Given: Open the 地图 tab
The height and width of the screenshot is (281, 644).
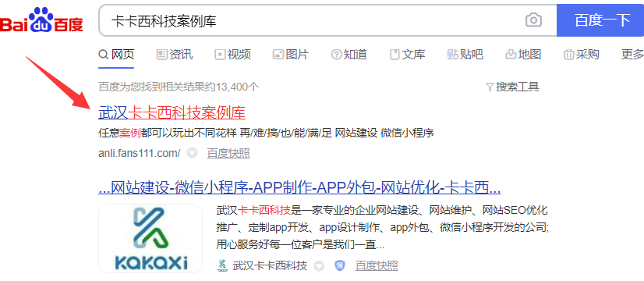Looking at the screenshot, I should 523,55.
